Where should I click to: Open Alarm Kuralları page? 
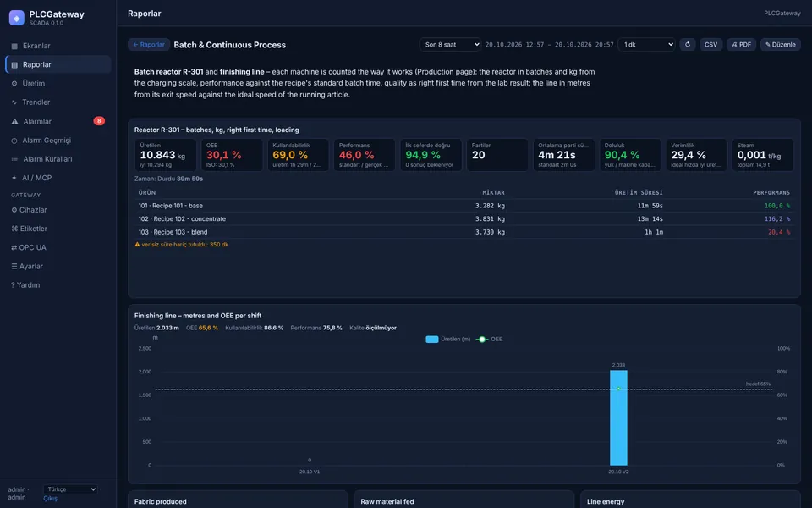[58, 159]
